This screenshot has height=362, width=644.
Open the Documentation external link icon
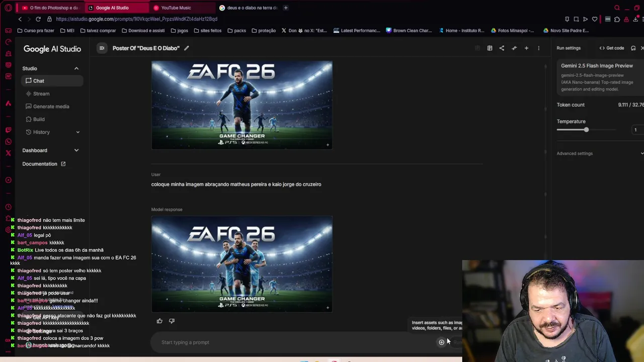tap(63, 164)
